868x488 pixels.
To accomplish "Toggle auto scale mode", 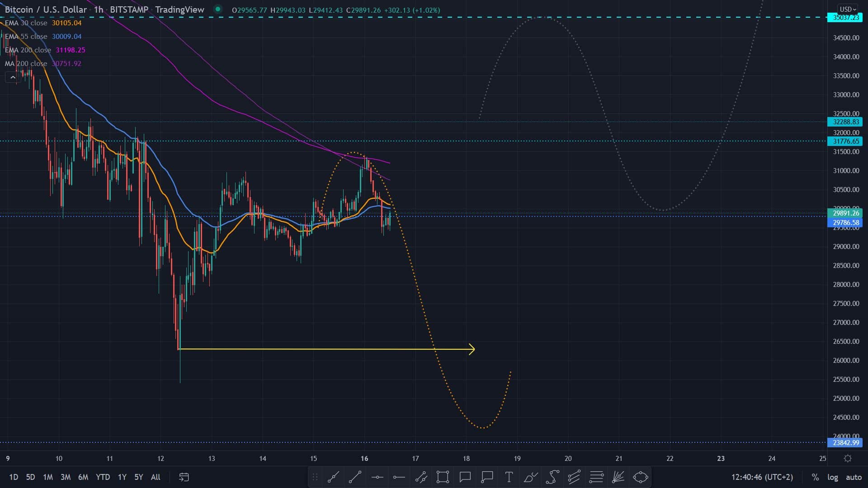I will pyautogui.click(x=854, y=477).
